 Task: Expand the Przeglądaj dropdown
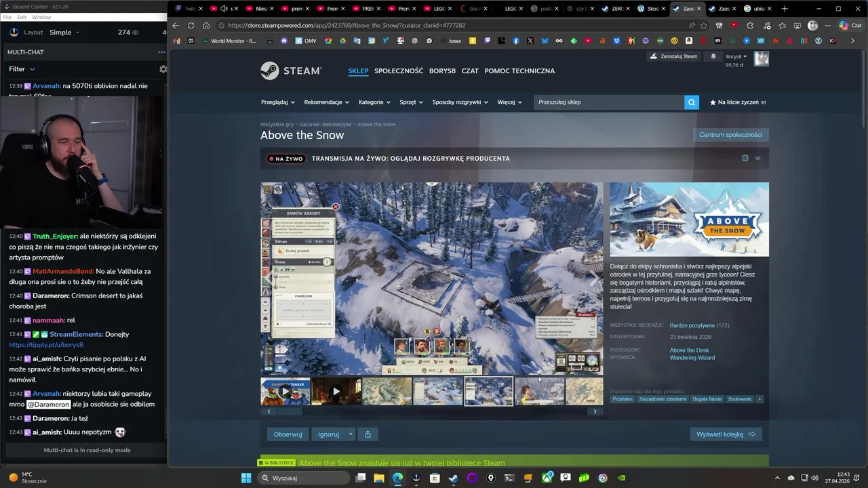click(277, 102)
